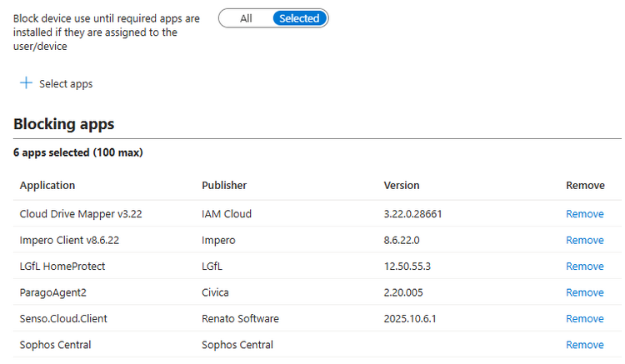Select the Sophos Central application name

click(x=55, y=345)
